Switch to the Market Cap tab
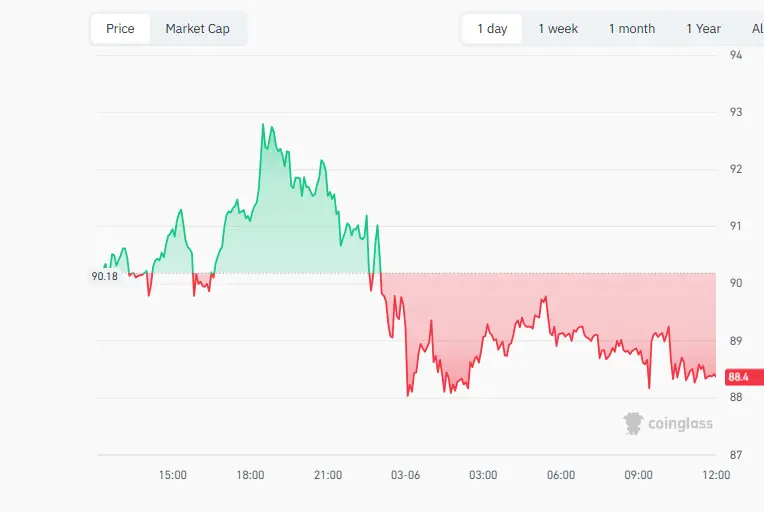This screenshot has width=764, height=512. [x=197, y=29]
